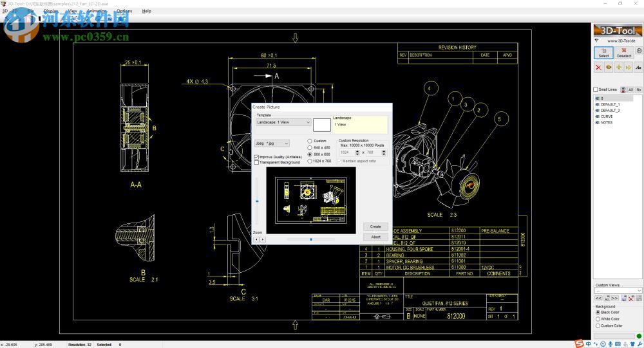
Task: Open the Animation menu
Action: tap(97, 11)
